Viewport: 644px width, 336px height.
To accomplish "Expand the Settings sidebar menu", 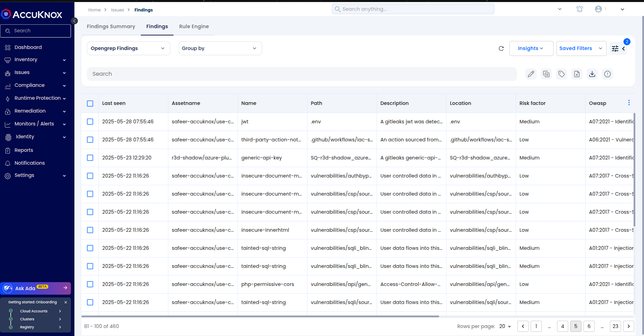I will click(x=35, y=175).
